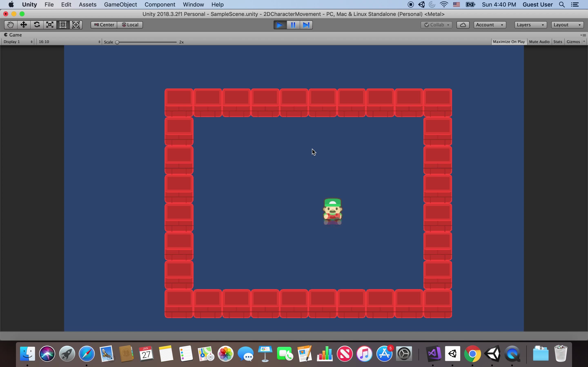Open the GameObject menu
The height and width of the screenshot is (367, 588).
click(x=120, y=4)
